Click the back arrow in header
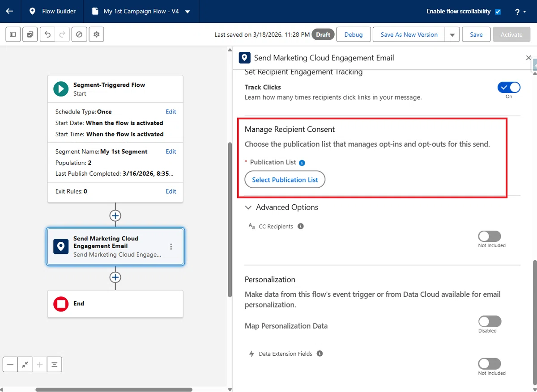Viewport: 537px width, 392px height. (x=9, y=11)
